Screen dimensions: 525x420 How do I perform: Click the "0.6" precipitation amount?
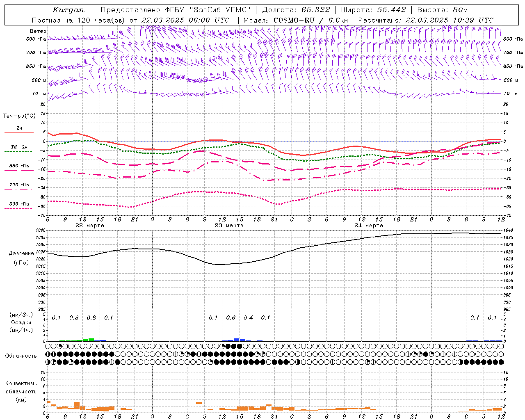coord(231,317)
